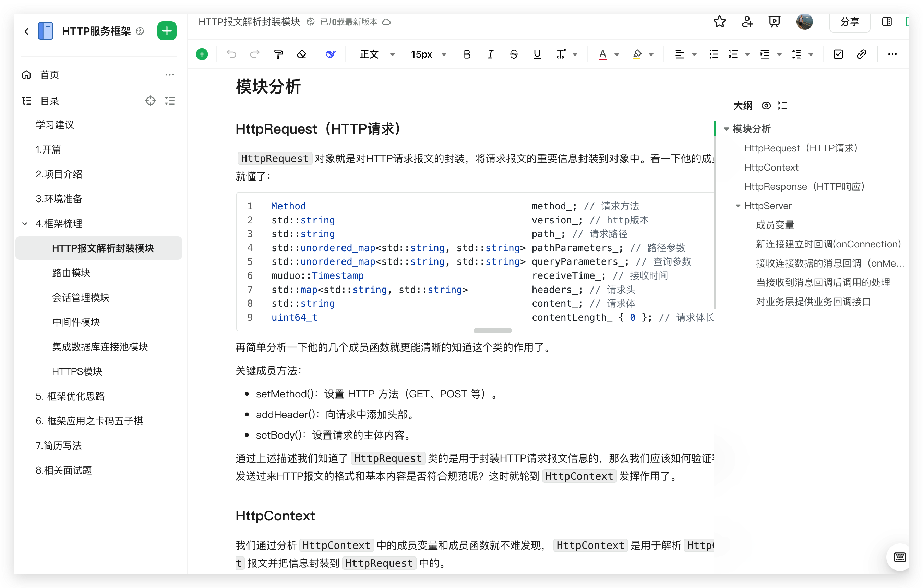Toggle underline formatting
This screenshot has height=588, width=923.
click(x=537, y=54)
